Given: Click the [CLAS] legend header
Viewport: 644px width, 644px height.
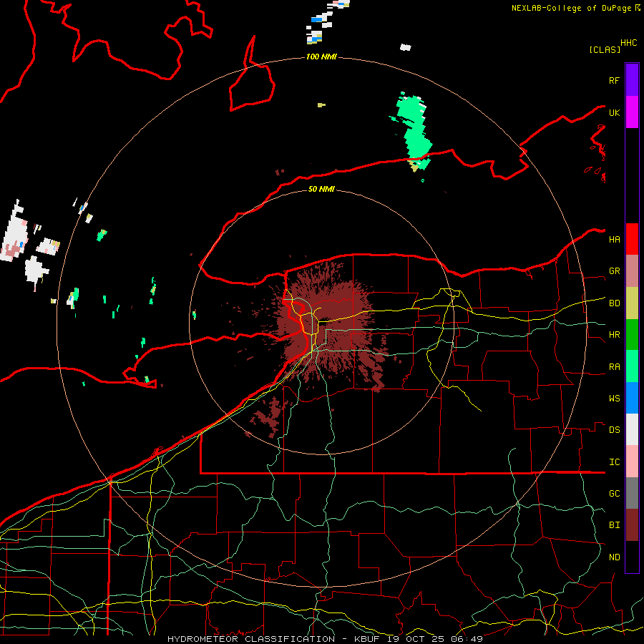Looking at the screenshot, I should coord(605,50).
